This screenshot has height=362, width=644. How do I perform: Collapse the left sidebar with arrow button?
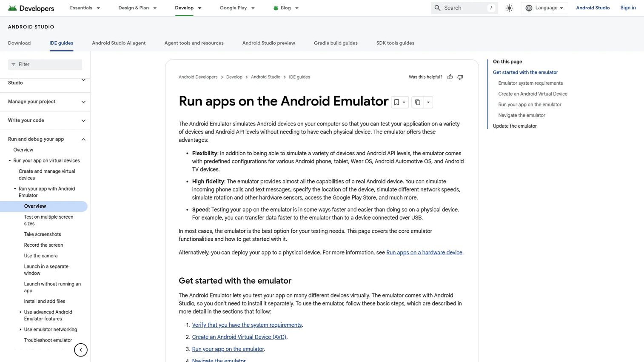pyautogui.click(x=81, y=350)
